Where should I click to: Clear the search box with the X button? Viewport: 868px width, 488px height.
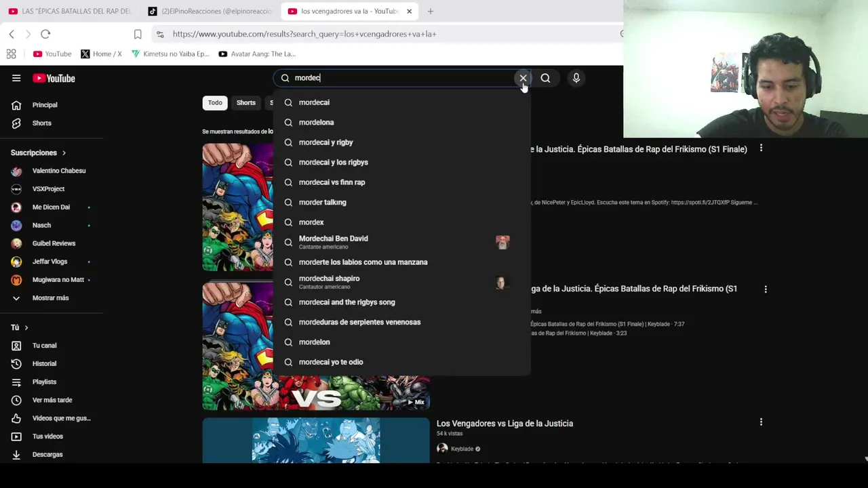pos(523,78)
